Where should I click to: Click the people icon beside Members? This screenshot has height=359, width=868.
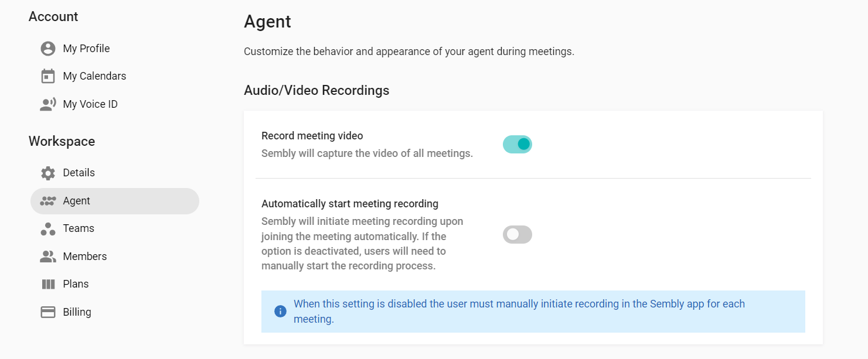[48, 257]
